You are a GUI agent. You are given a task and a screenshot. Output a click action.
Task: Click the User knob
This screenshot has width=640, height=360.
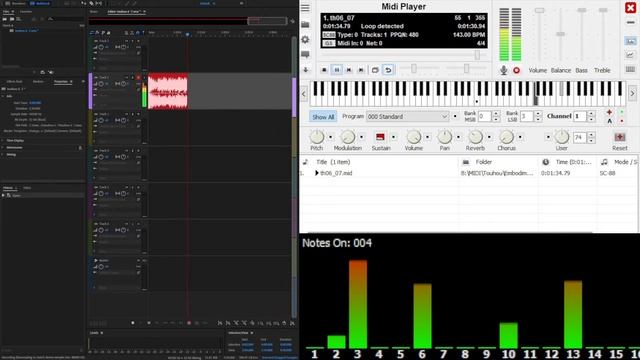tap(562, 137)
